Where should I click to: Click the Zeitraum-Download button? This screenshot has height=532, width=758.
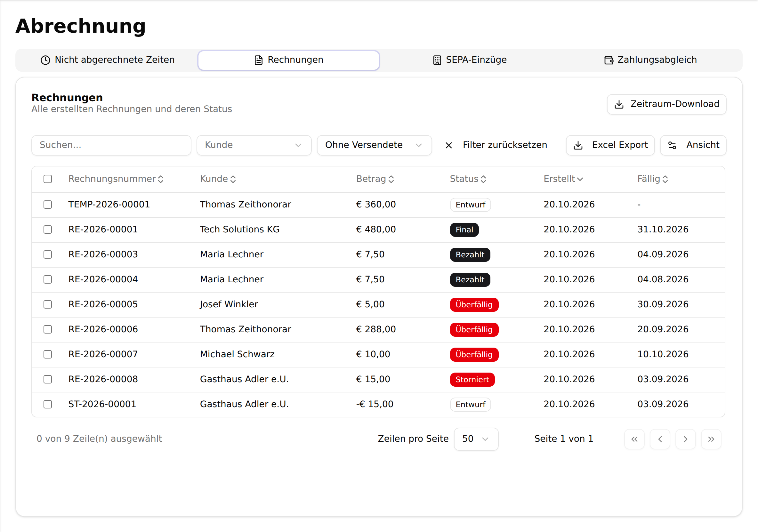(x=666, y=104)
